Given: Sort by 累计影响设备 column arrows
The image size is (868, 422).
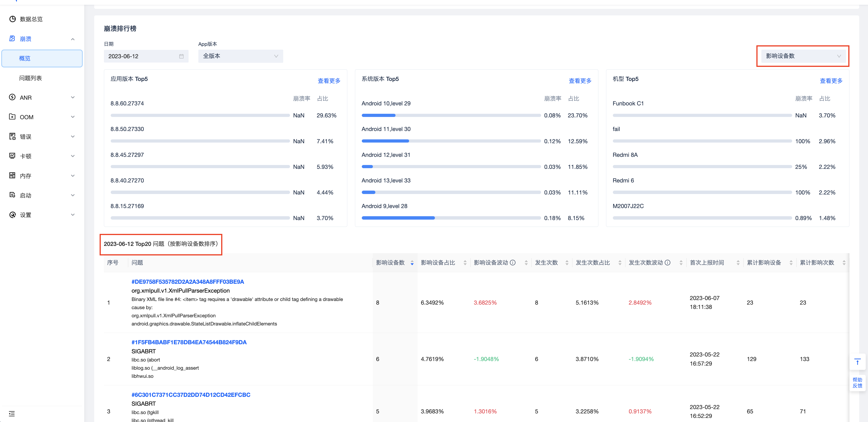Looking at the screenshot, I should tap(791, 263).
